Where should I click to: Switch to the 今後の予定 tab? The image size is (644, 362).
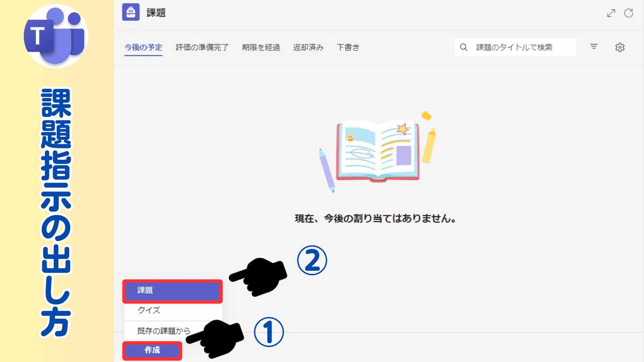143,47
